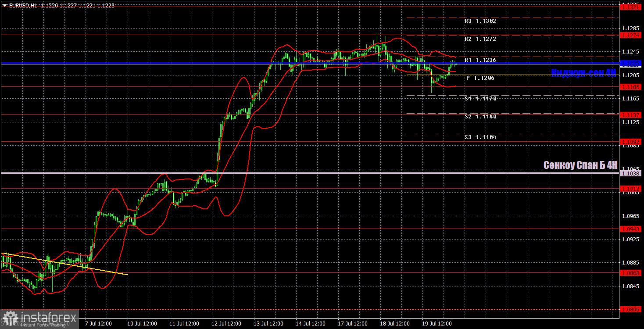The width and height of the screenshot is (644, 329).
Task: Click the 11 Jul 12:00 time label
Action: pyautogui.click(x=184, y=324)
